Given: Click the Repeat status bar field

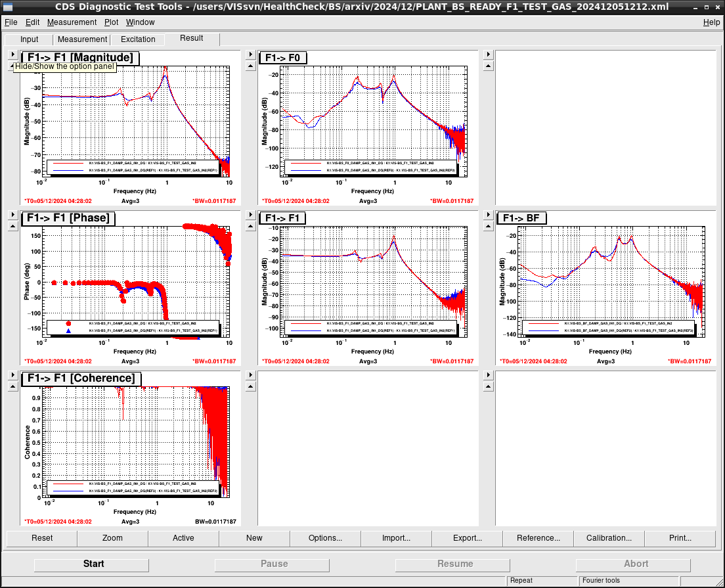Looking at the screenshot, I should point(542,581).
